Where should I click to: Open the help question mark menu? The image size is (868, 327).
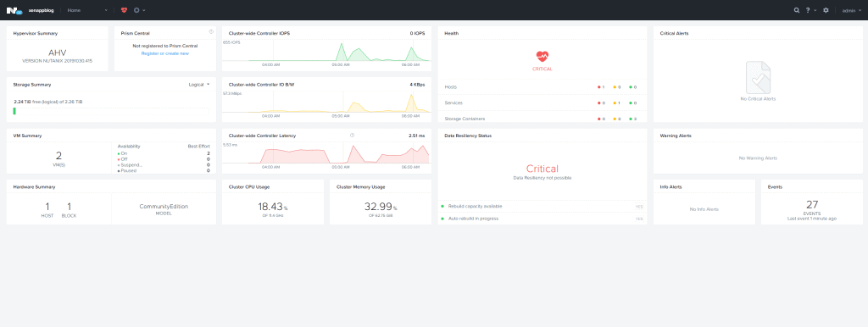click(808, 10)
